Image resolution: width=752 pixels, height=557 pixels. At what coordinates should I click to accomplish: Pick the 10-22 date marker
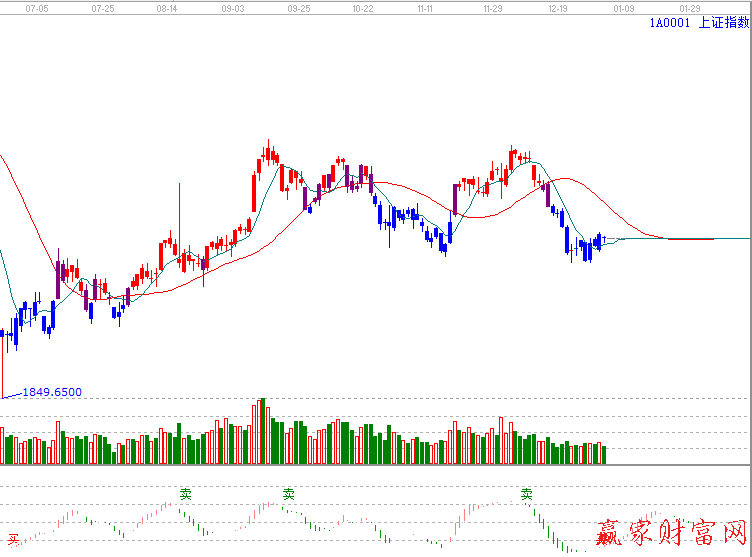363,7
